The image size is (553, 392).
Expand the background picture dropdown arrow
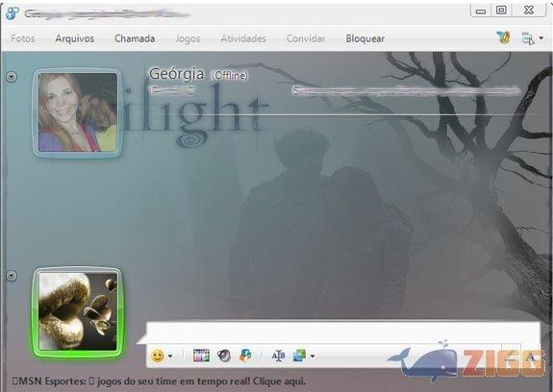[x=313, y=356]
